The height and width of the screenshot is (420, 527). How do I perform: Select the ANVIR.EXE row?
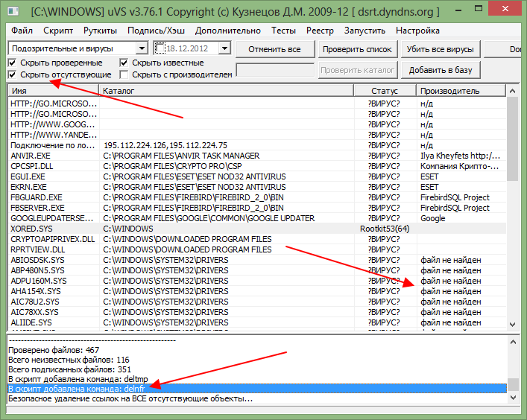coord(257,156)
